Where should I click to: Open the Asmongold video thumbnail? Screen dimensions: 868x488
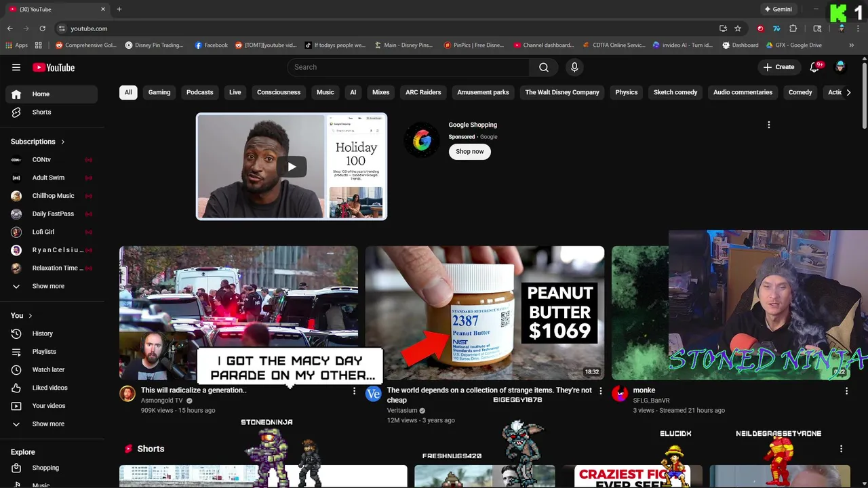tap(239, 312)
